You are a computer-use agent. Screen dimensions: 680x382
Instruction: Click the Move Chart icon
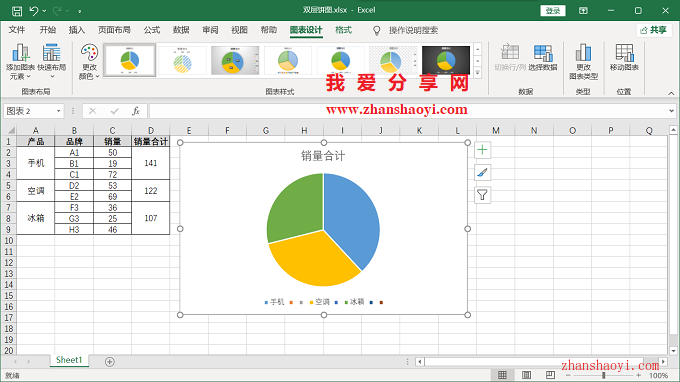coord(624,52)
